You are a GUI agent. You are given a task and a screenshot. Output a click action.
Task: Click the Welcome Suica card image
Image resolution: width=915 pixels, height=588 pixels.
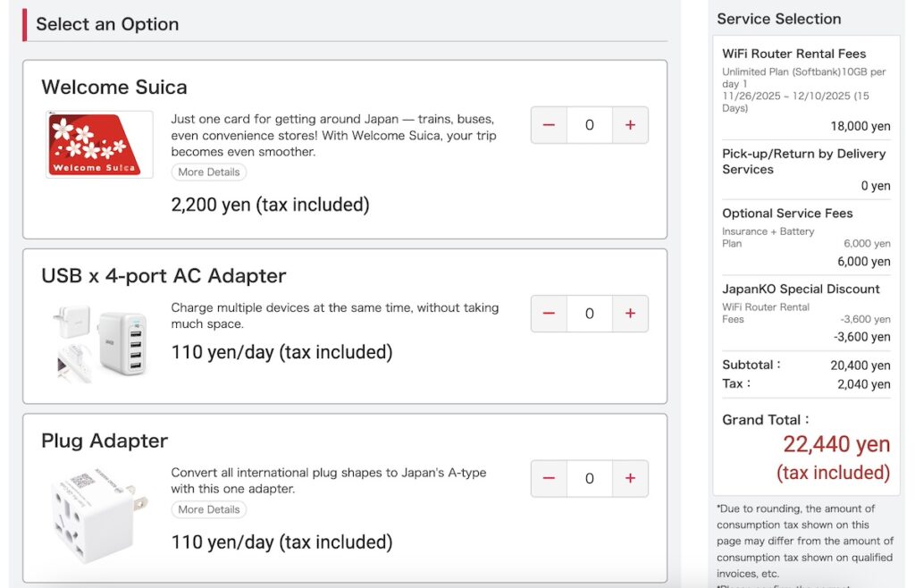[99, 145]
